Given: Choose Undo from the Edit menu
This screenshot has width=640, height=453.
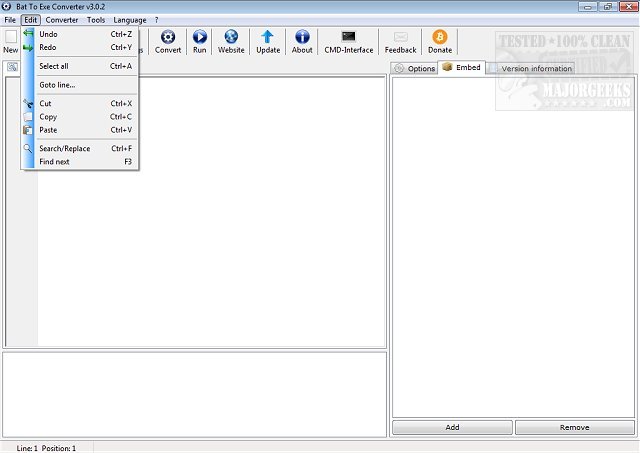Looking at the screenshot, I should (x=80, y=34).
